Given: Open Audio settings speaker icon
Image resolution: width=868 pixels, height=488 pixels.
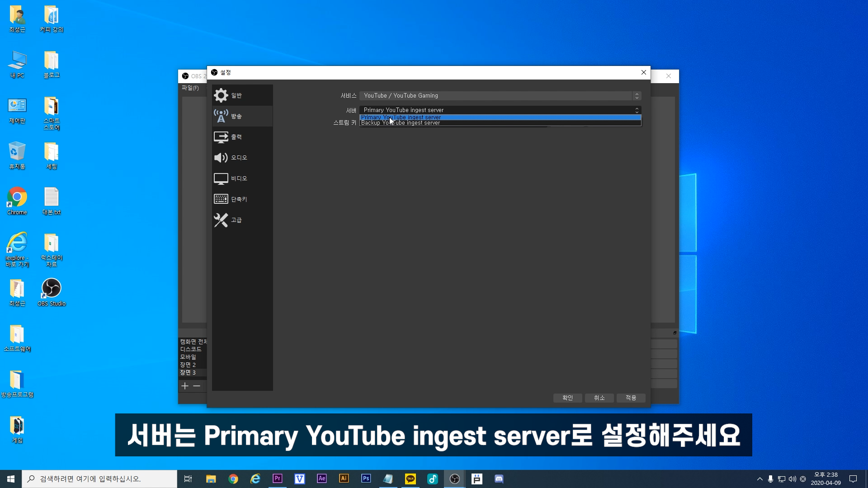Looking at the screenshot, I should click(221, 158).
